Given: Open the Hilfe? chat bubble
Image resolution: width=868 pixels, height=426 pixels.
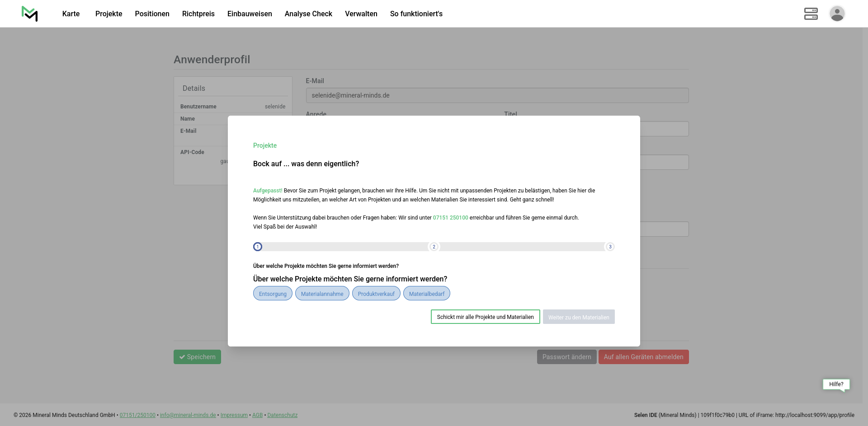Looking at the screenshot, I should coord(836,384).
